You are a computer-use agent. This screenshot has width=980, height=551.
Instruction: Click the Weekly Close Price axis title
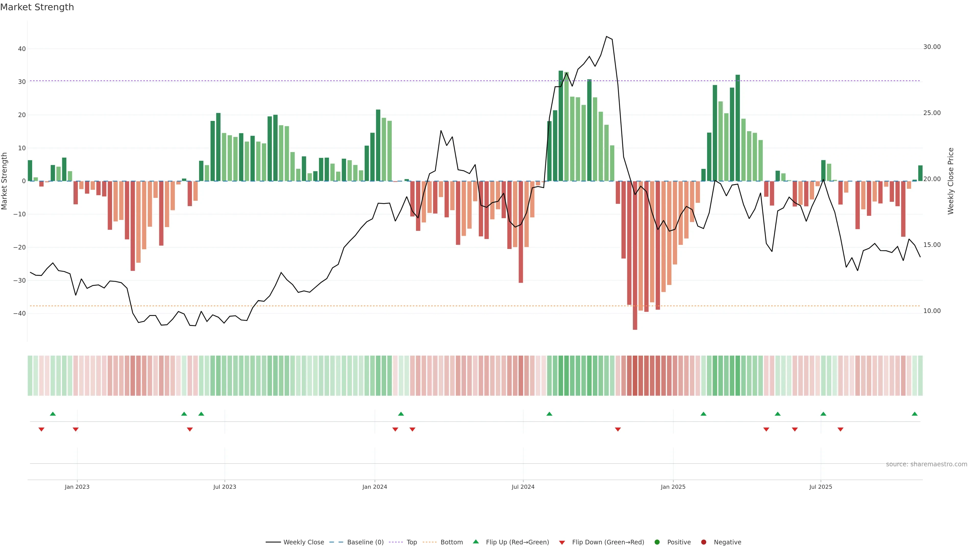(951, 181)
